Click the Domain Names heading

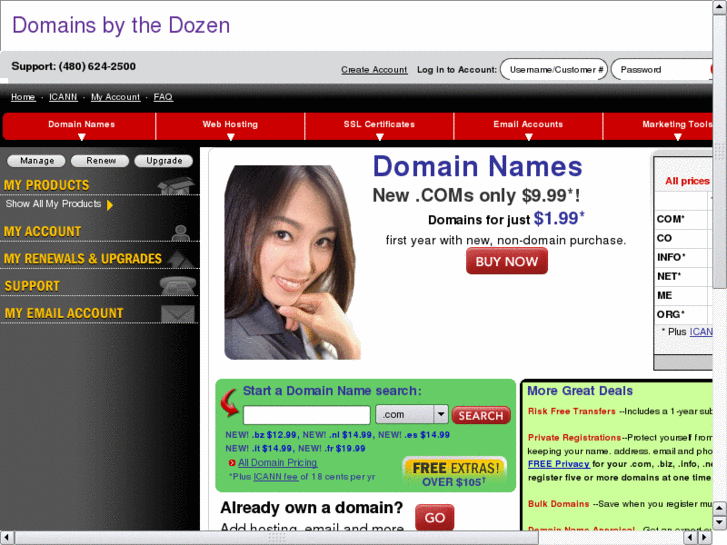pos(478,166)
